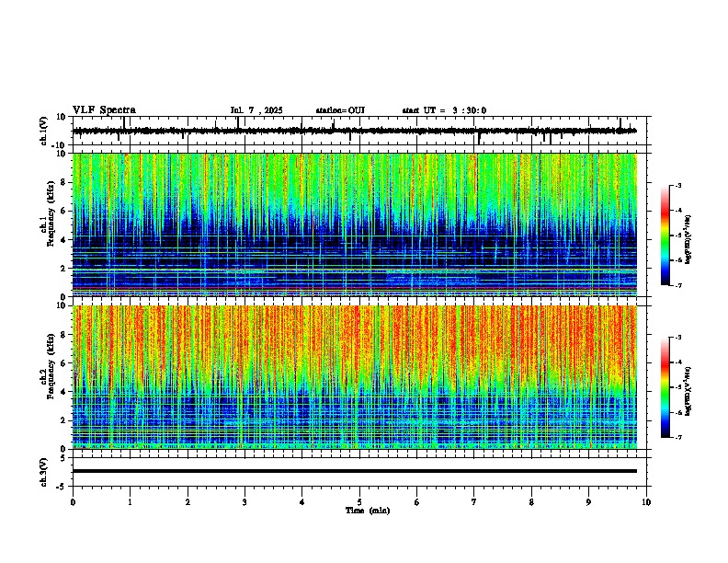Screen dimensions: 728x563
Task: Click the 8 kHz tick on ch.2 spectrogram
Action: click(x=64, y=335)
